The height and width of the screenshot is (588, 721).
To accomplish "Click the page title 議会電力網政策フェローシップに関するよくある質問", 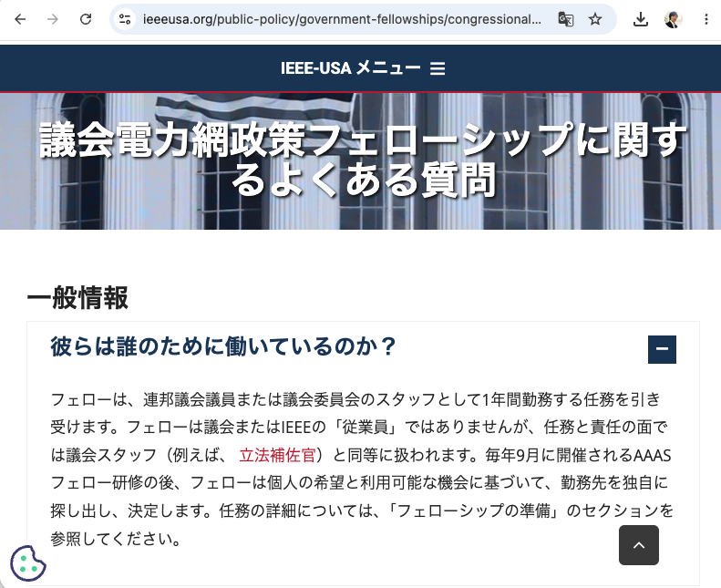I will 363,160.
